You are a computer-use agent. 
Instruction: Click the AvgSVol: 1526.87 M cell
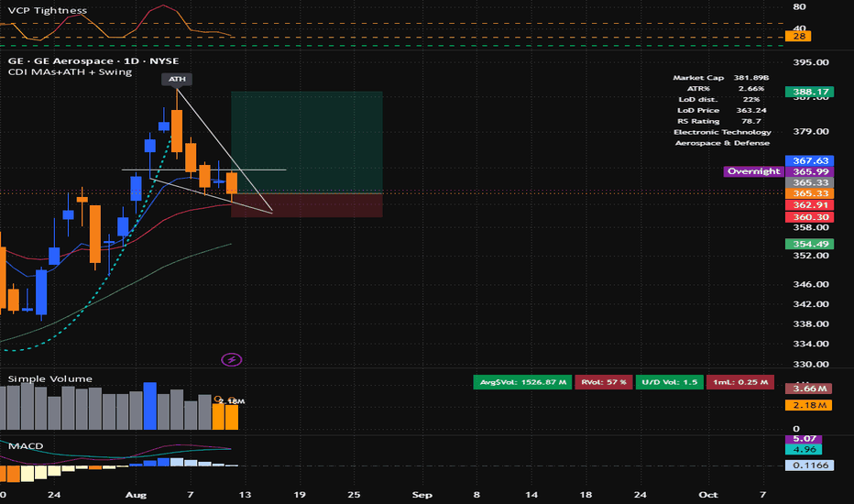523,382
